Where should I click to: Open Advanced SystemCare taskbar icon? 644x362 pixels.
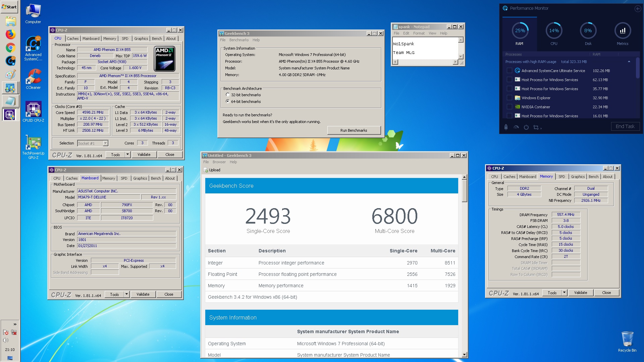pos(10,61)
